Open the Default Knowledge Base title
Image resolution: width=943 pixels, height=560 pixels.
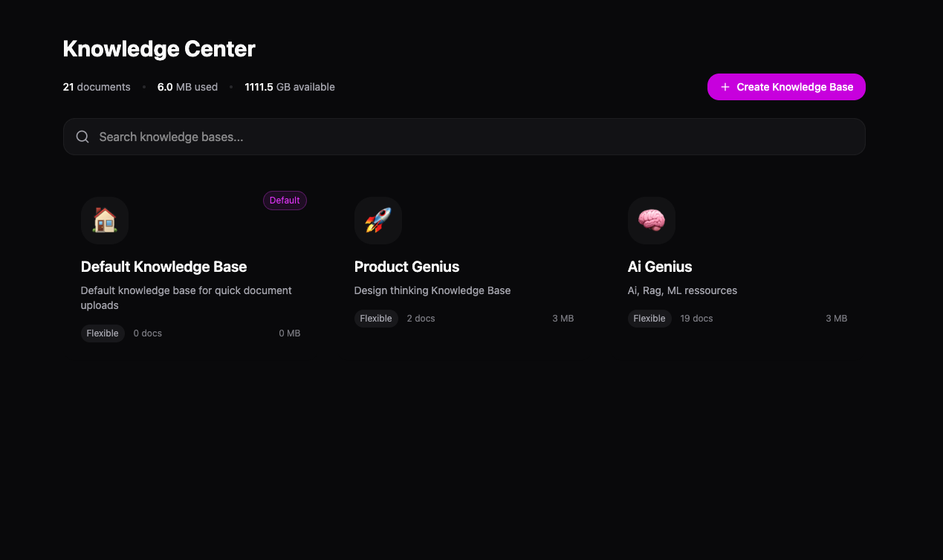pos(163,267)
